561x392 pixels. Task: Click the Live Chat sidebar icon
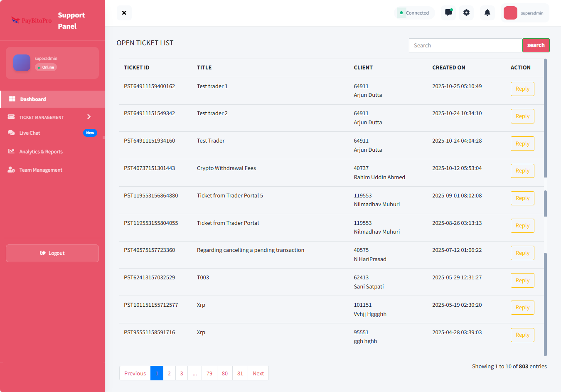(11, 133)
